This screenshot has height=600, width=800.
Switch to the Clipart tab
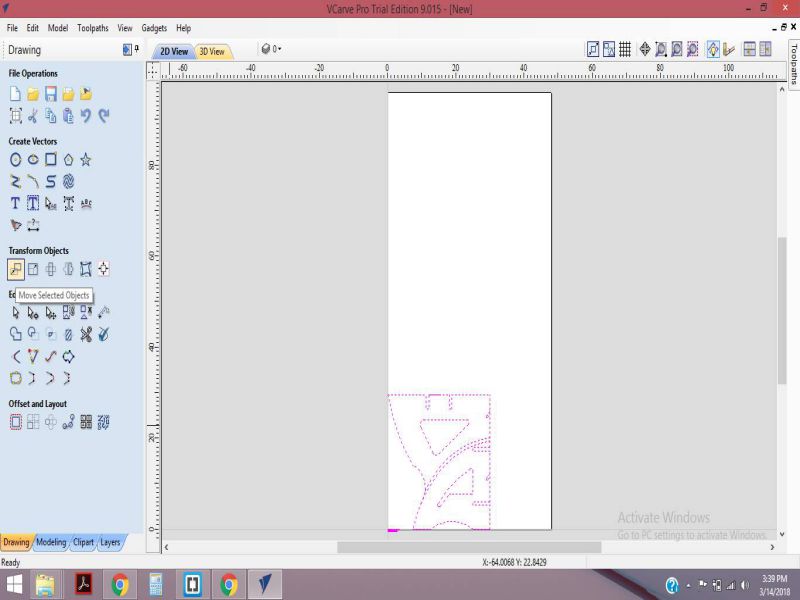[x=83, y=542]
